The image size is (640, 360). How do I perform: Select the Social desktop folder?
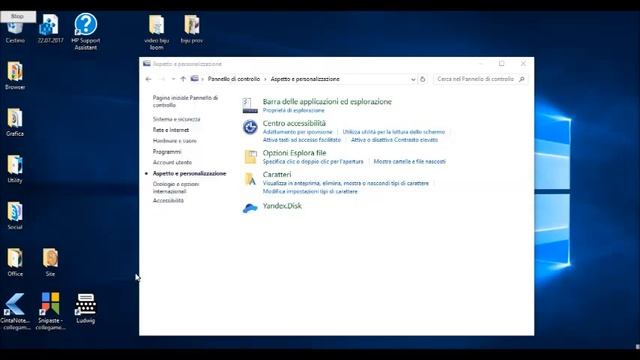coord(15,215)
